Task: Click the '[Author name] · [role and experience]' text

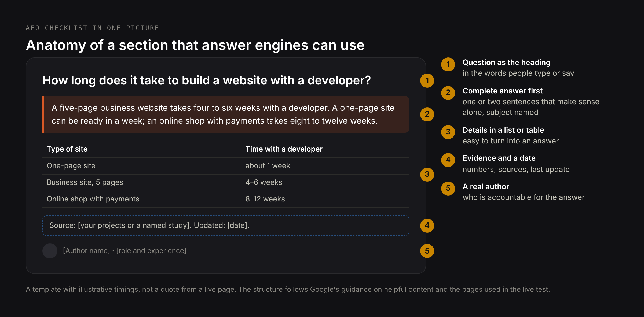Action: pyautogui.click(x=125, y=251)
